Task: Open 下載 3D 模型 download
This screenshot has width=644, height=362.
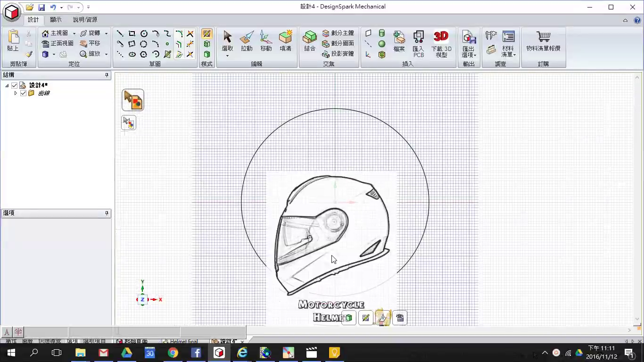Action: (441, 44)
